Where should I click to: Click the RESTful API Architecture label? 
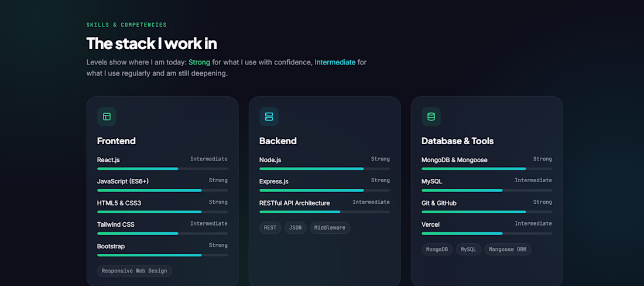(294, 203)
